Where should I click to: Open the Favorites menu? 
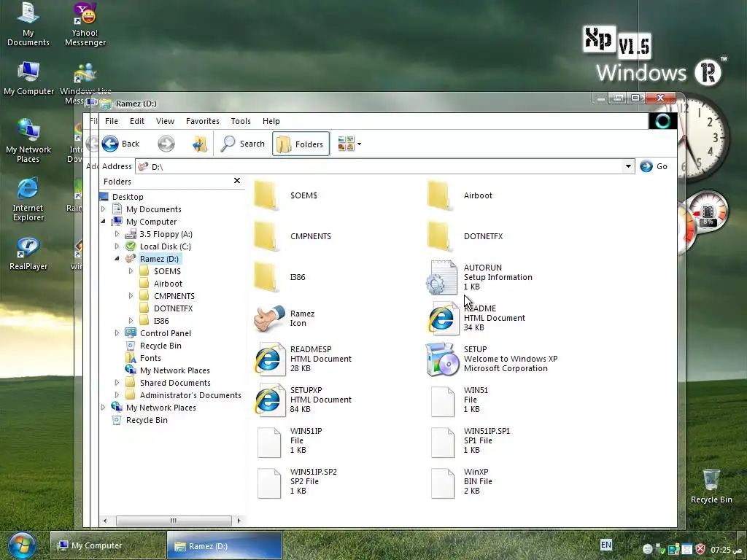coord(203,121)
